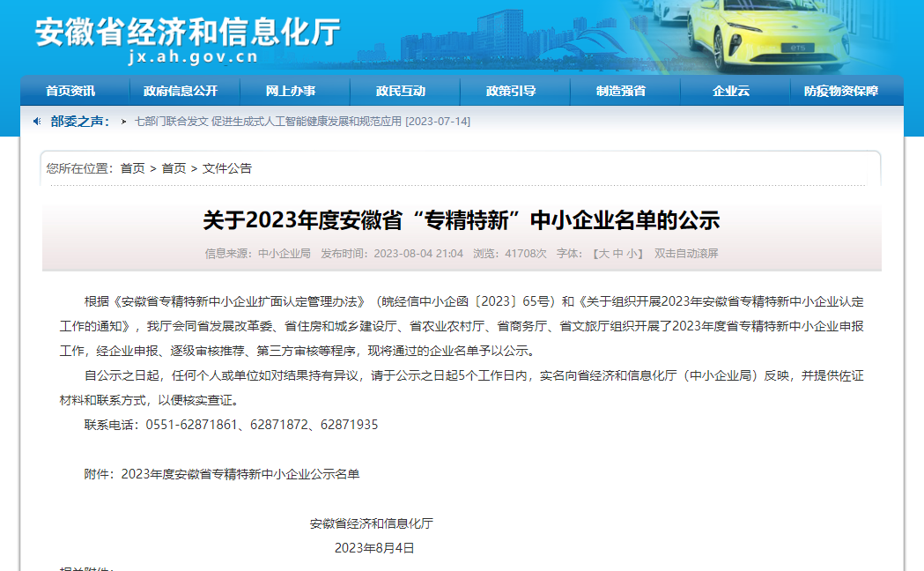
Task: Set font size to 中 (medium)
Action: click(x=618, y=254)
